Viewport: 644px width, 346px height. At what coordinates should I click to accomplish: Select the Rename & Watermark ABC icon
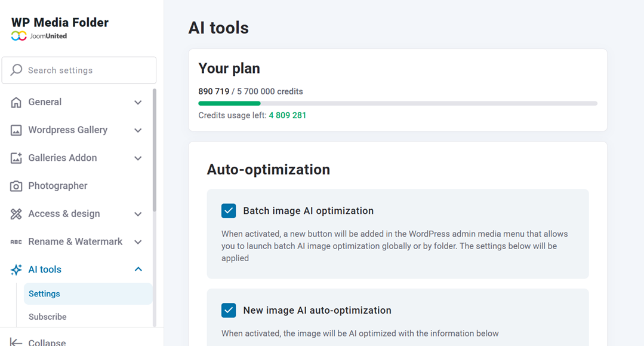point(16,241)
